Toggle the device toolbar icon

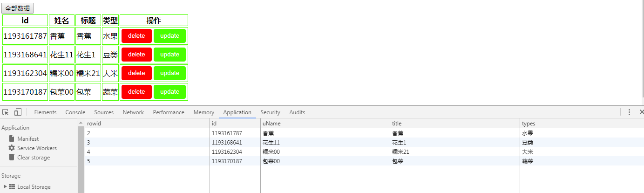click(x=18, y=112)
